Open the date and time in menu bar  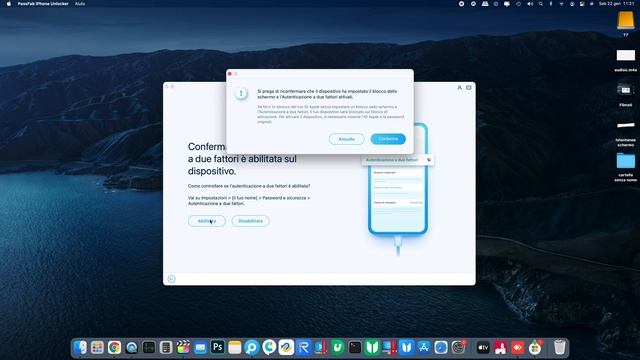pos(616,4)
